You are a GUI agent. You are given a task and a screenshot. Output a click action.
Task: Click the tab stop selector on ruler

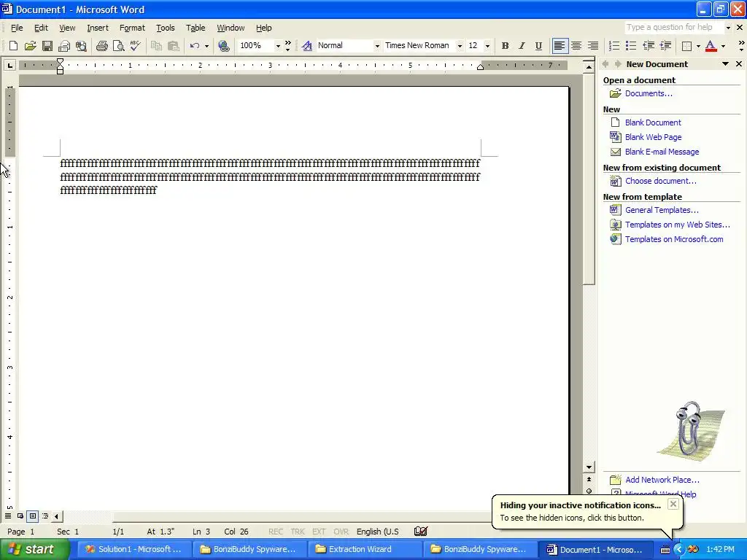tap(9, 65)
